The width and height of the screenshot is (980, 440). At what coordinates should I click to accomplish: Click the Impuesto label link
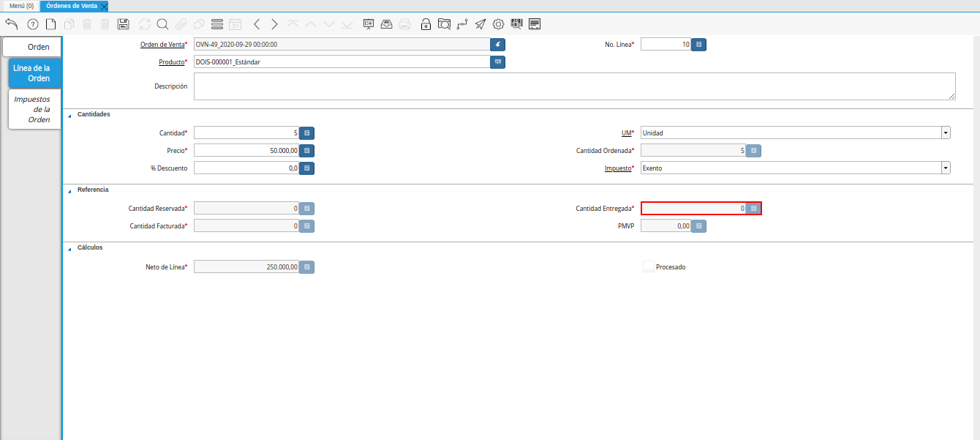(x=618, y=168)
